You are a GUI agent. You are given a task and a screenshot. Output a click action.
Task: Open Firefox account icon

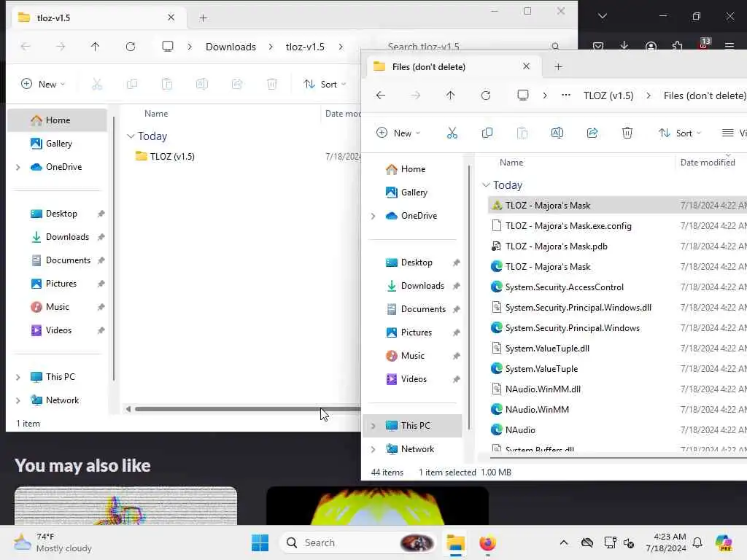[x=651, y=46]
